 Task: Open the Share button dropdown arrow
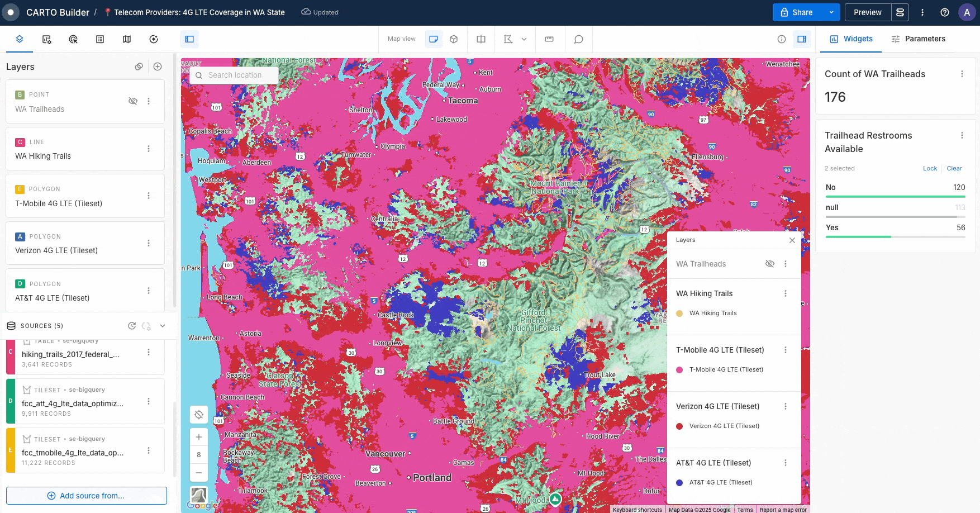[x=831, y=12]
